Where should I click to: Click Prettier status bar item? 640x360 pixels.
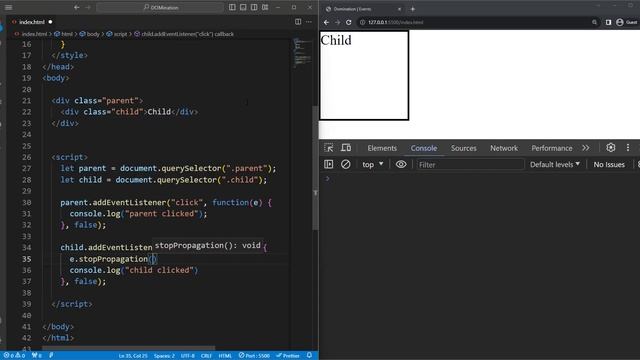point(288,356)
